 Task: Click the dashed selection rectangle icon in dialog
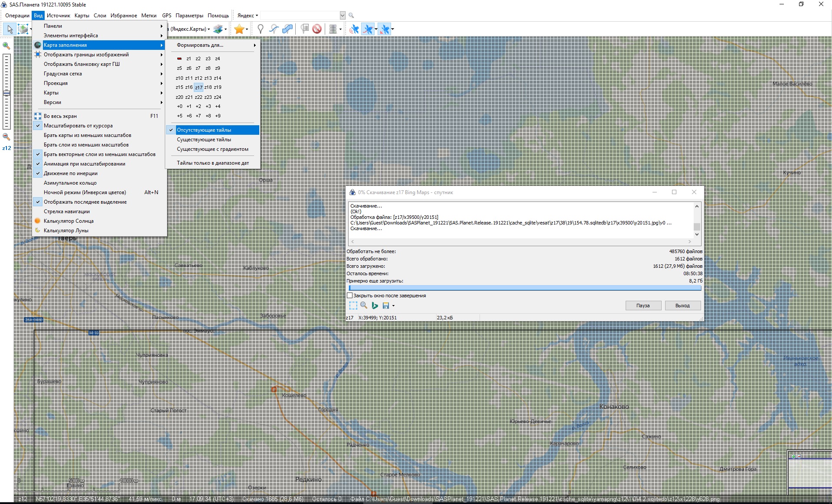353,306
